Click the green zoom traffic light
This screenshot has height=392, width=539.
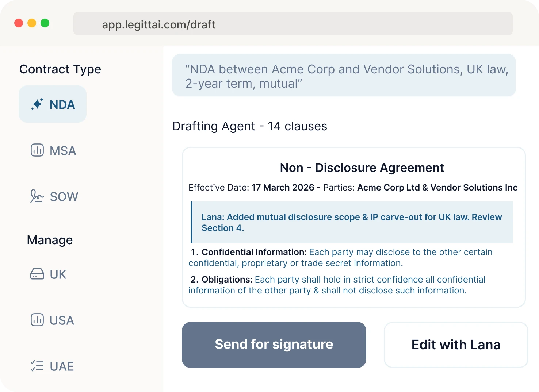[45, 23]
